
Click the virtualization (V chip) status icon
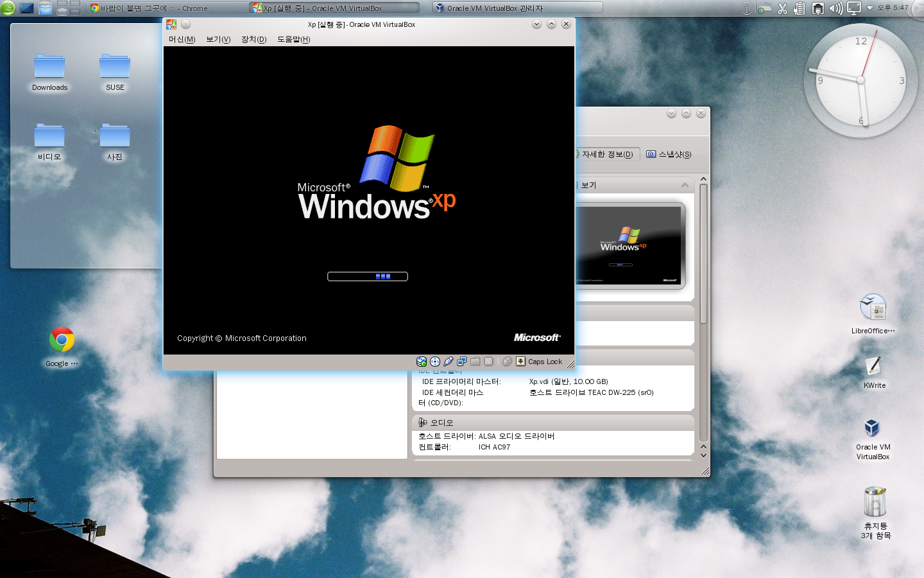[x=488, y=362]
